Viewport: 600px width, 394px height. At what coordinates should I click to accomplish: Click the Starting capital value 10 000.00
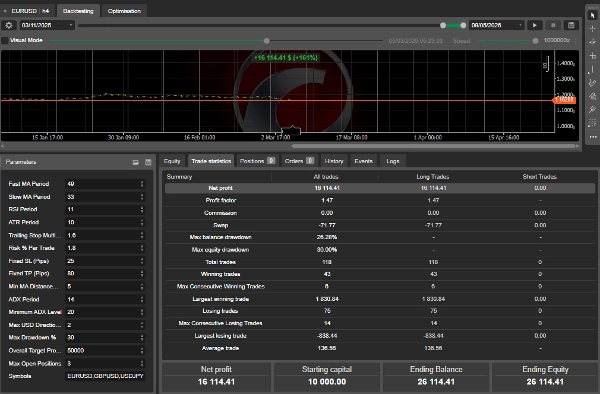tap(327, 382)
